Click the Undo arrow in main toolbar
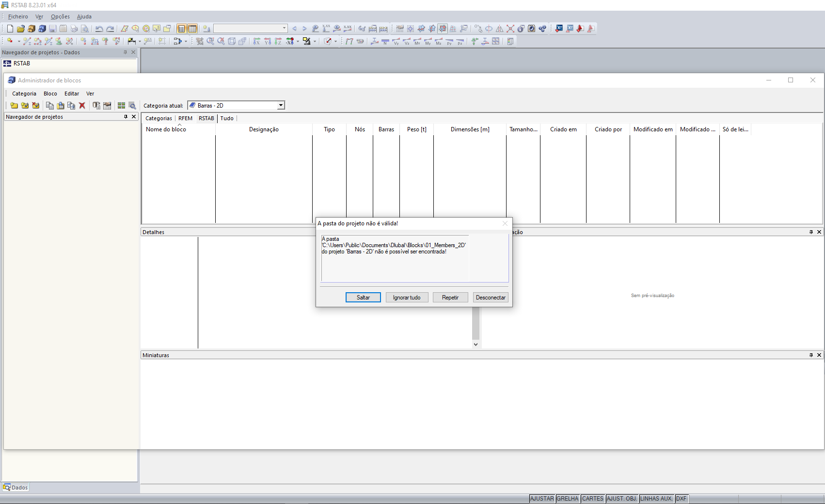This screenshot has height=504, width=825. coord(99,29)
